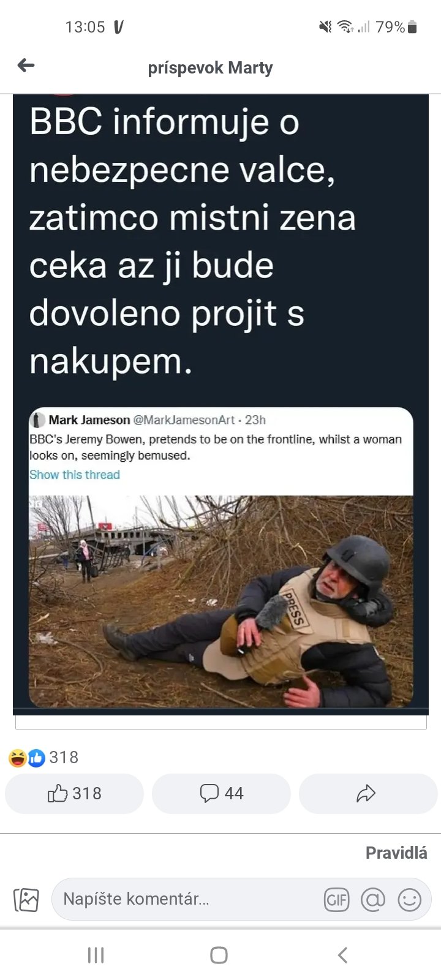Image resolution: width=441 pixels, height=980 pixels.
Task: Tap the laughing reaction emoji
Action: 17,758
